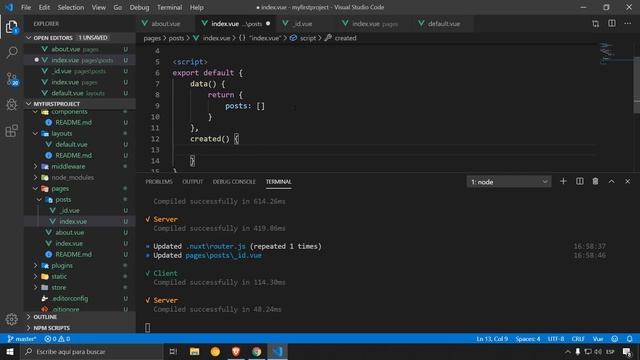Switch to the default.vue editor tab
The image size is (640, 360).
click(x=444, y=24)
